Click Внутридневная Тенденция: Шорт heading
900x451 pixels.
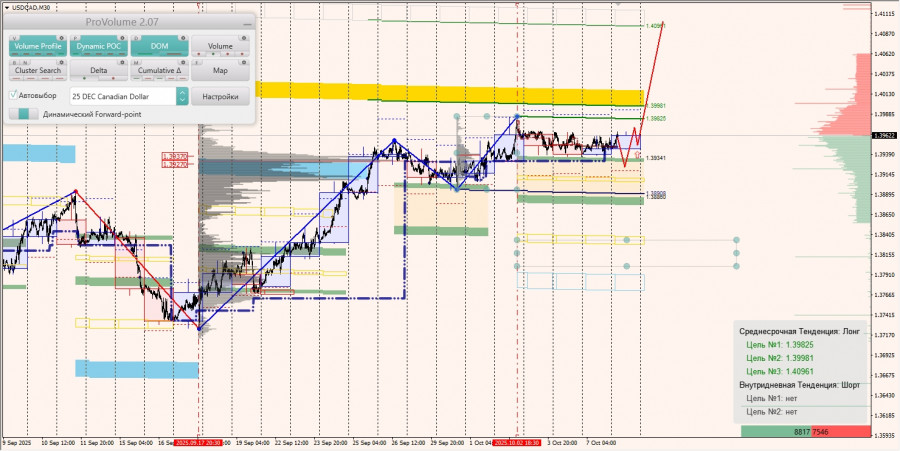point(800,385)
